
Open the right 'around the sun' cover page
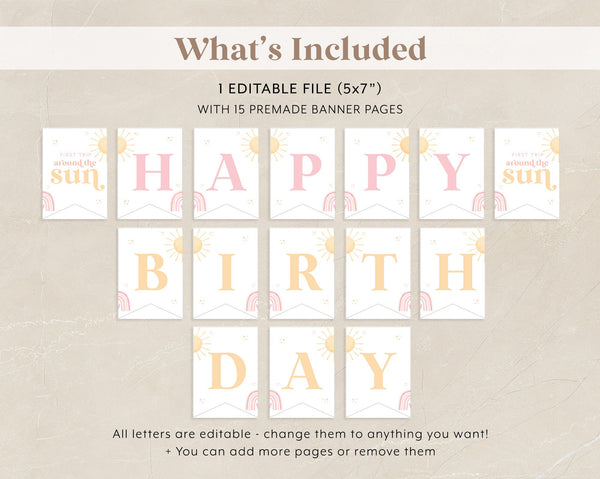click(x=527, y=173)
